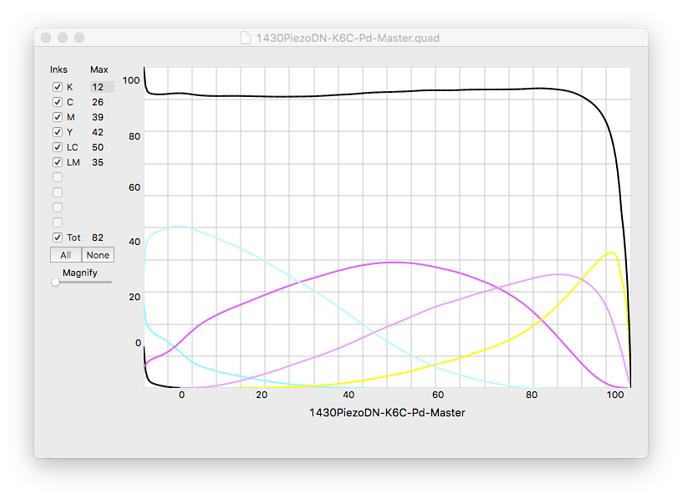Uncheck the LM ink checkbox
Screen dimensions: 683x500
point(57,162)
